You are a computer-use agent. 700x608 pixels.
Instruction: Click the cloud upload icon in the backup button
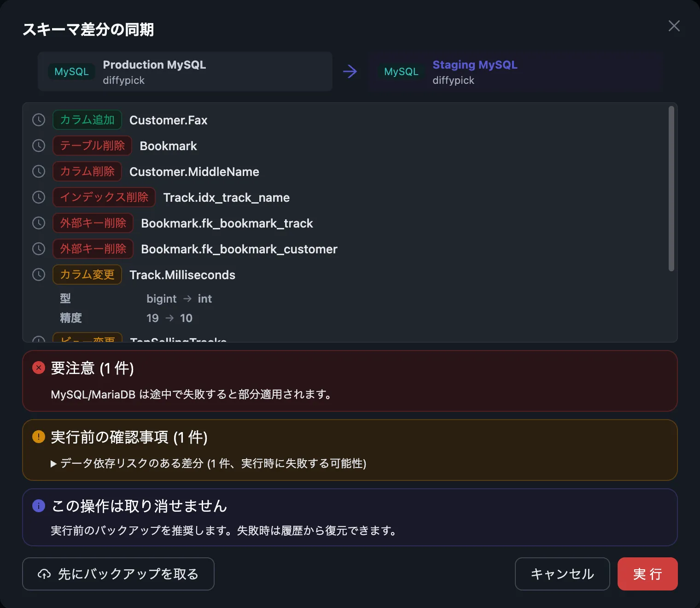44,574
